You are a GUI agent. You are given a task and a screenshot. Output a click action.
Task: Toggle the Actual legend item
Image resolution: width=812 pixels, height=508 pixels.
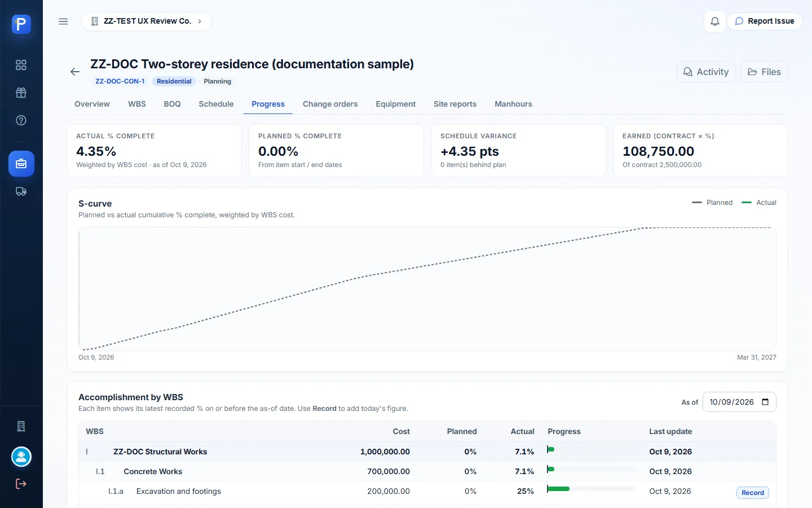click(759, 203)
